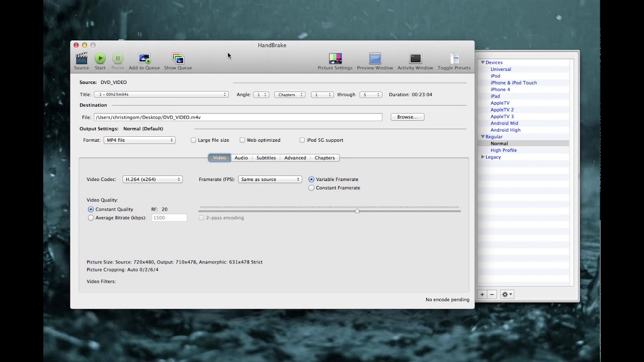Click the minus button in presets drawer
Screen dimensions: 644x362
point(492,295)
